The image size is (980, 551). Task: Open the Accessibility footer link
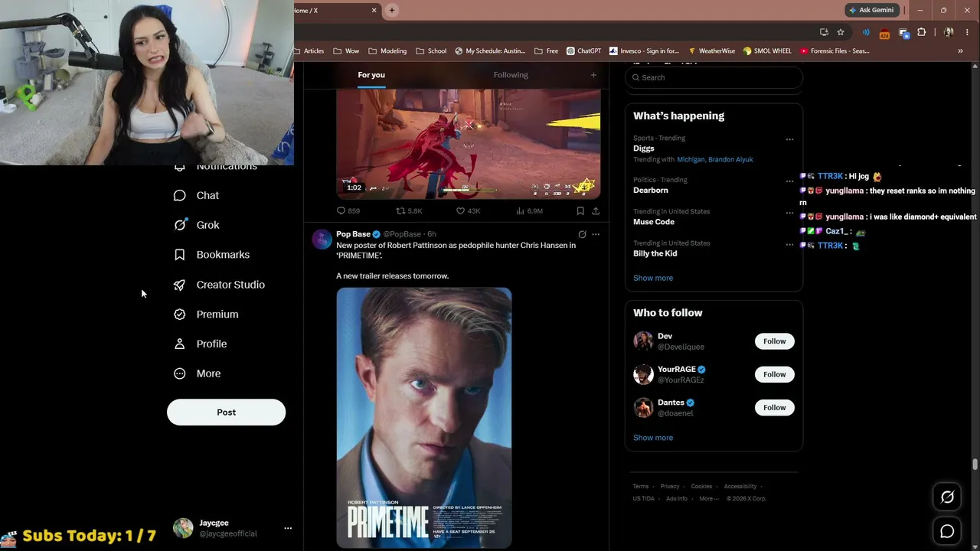[740, 487]
